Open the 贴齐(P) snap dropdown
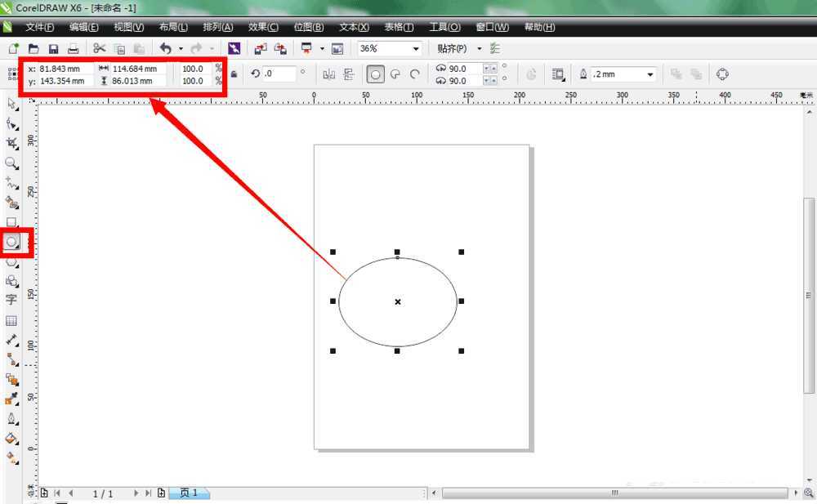The height and width of the screenshot is (504, 817). click(x=479, y=49)
